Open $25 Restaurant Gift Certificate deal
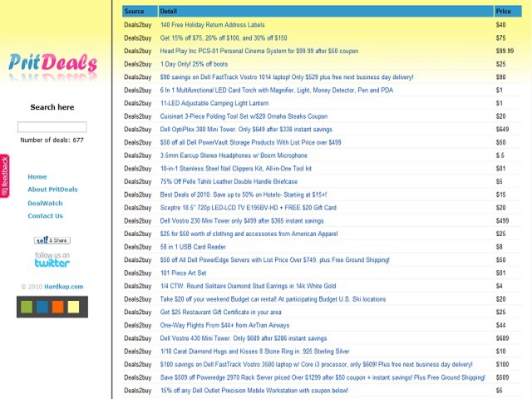532x399 pixels. (221, 313)
